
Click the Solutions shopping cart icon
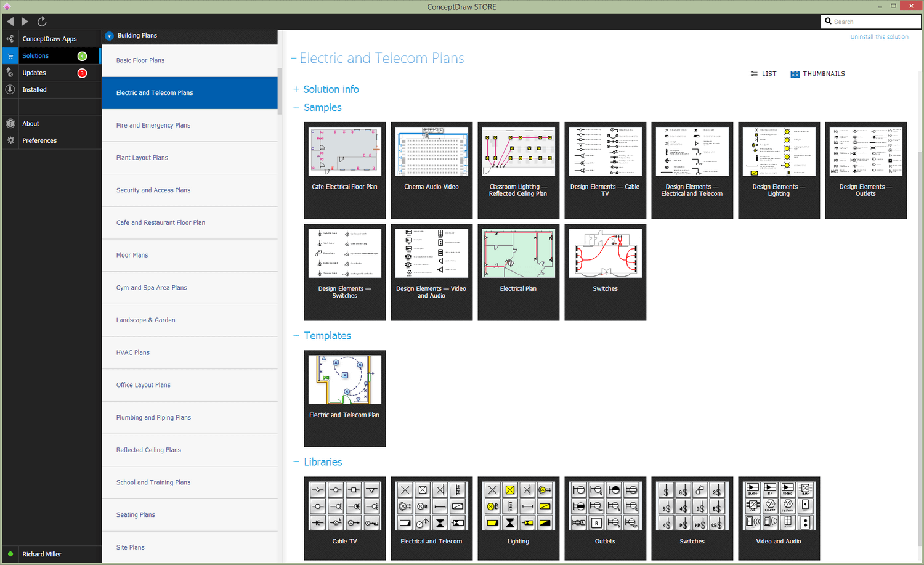pos(10,56)
